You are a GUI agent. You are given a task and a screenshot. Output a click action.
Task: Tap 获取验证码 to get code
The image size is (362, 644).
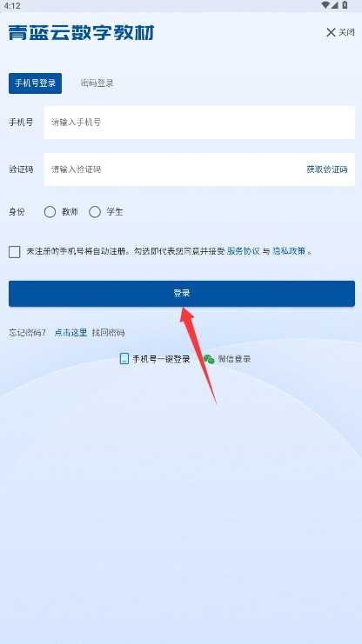(326, 169)
